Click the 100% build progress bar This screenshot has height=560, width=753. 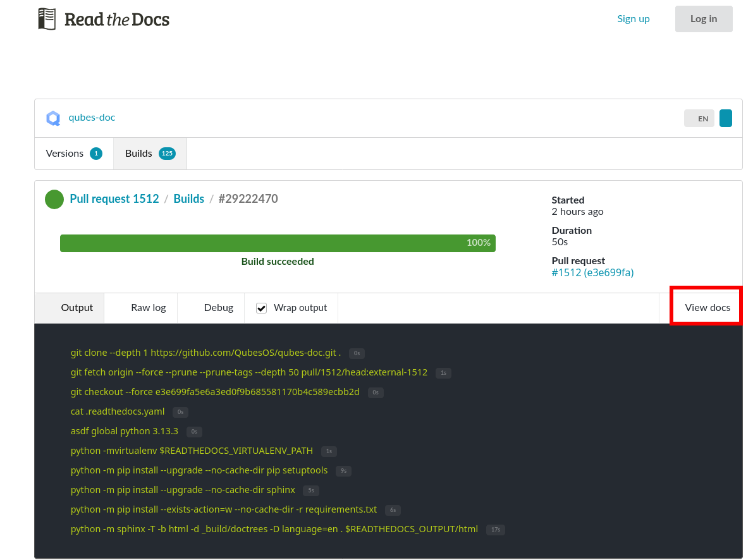[x=278, y=243]
